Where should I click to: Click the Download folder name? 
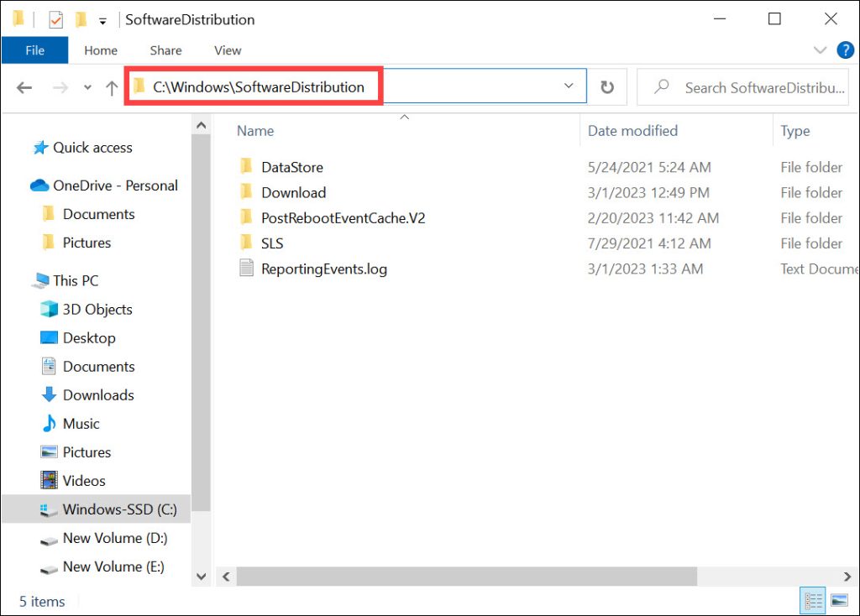(x=293, y=192)
